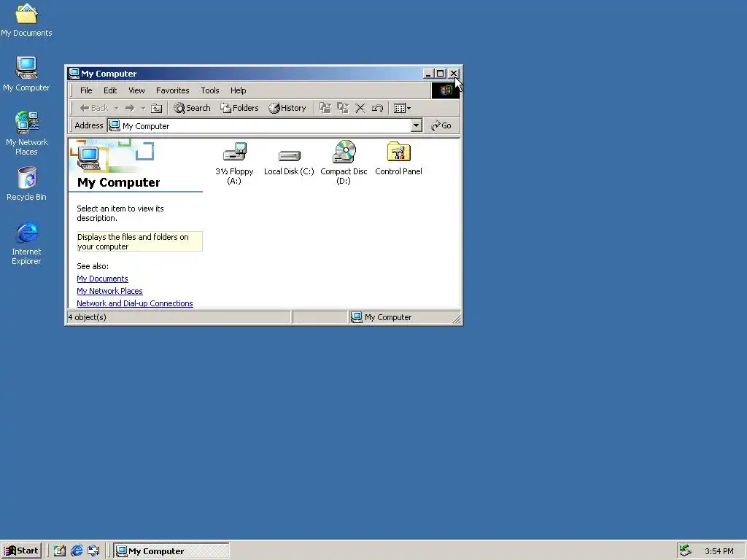Click the "4 object(s)" status bar text

pyautogui.click(x=88, y=317)
